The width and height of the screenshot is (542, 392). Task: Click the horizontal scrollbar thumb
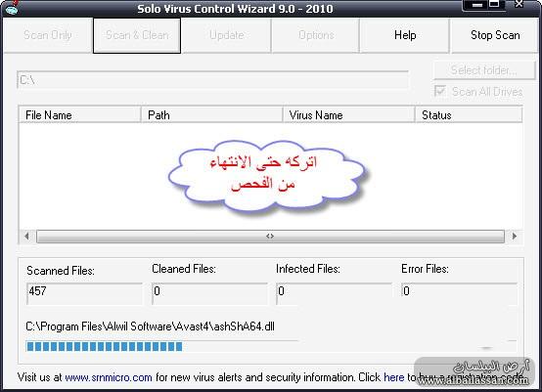coord(270,237)
